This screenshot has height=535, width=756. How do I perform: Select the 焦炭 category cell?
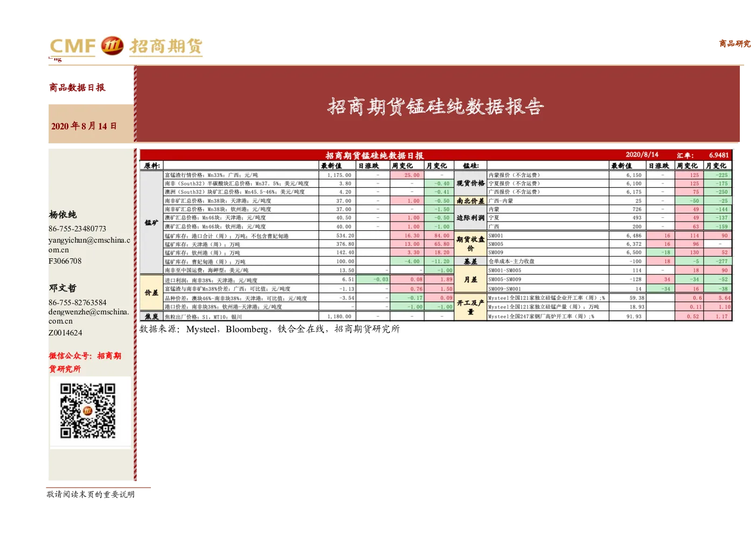tap(151, 317)
